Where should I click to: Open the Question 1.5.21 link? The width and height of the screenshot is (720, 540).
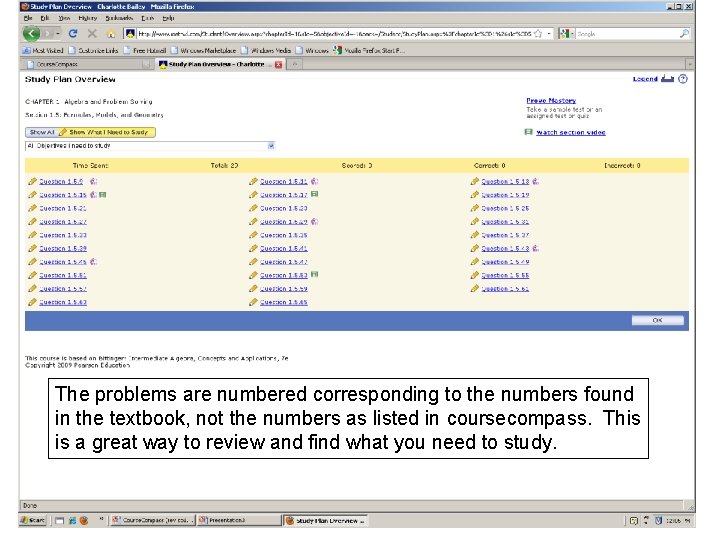click(x=62, y=208)
